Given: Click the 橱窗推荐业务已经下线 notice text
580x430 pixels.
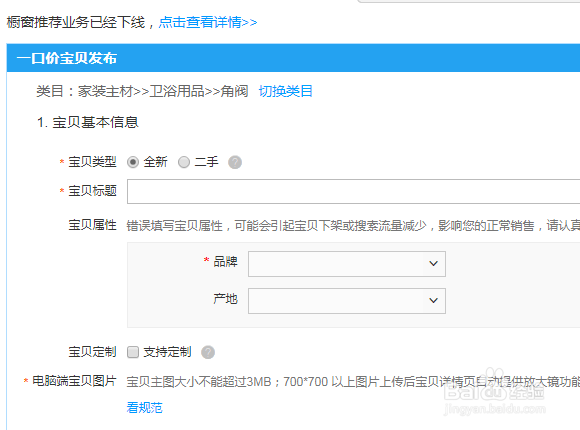Looking at the screenshot, I should tap(76, 22).
